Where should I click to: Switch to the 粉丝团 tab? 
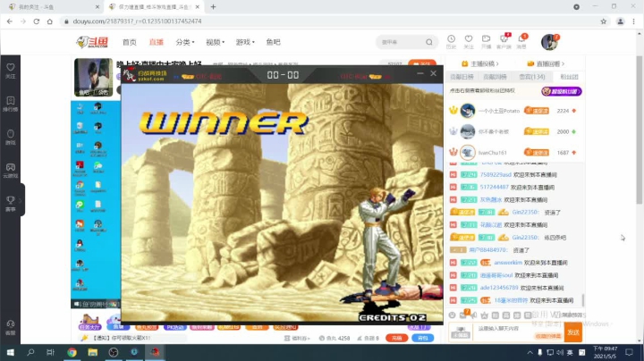pos(569,77)
